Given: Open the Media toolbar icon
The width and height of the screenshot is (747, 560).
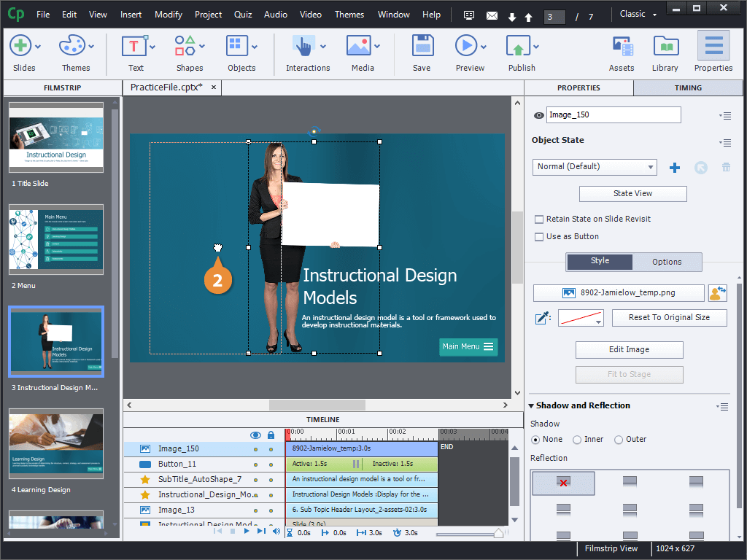Looking at the screenshot, I should (359, 46).
